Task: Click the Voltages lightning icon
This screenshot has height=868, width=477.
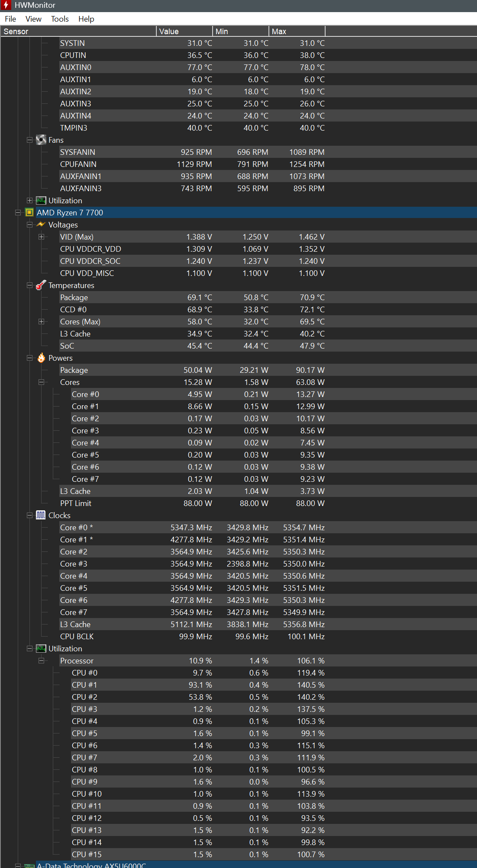Action: (x=41, y=224)
